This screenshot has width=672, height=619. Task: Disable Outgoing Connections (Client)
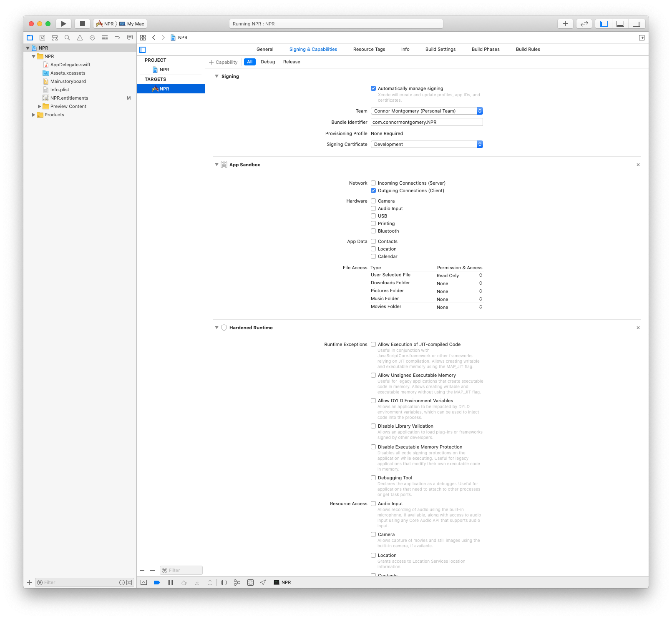373,190
